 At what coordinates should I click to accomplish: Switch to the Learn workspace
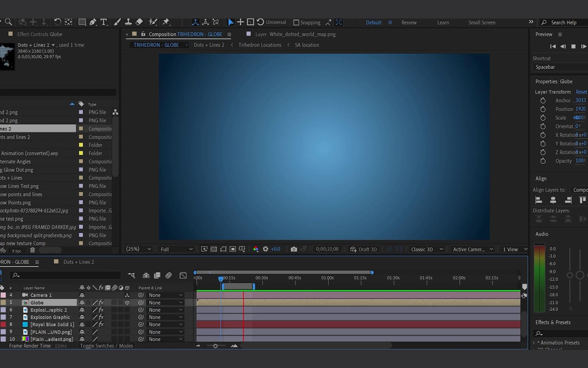[x=443, y=22]
